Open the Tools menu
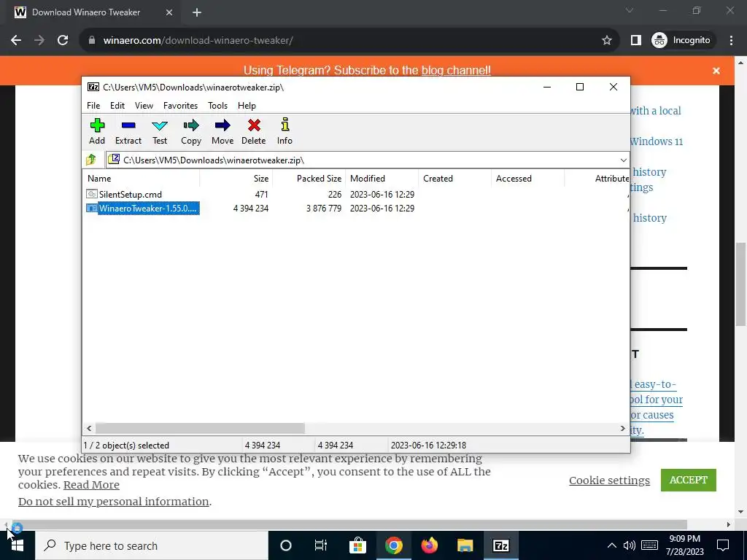The height and width of the screenshot is (560, 747). tap(217, 106)
